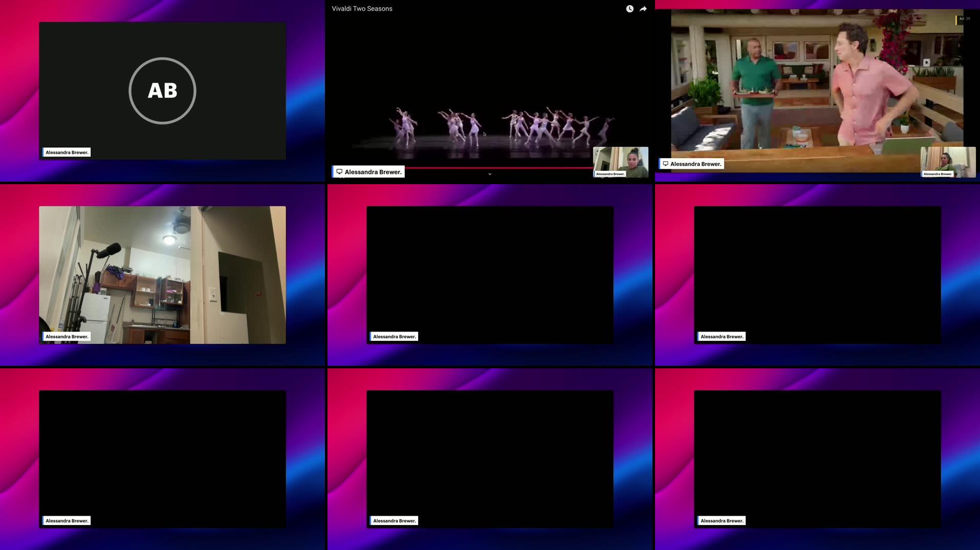Click the red video progress bar
Viewport: 980px width, 550px height.
(499, 167)
